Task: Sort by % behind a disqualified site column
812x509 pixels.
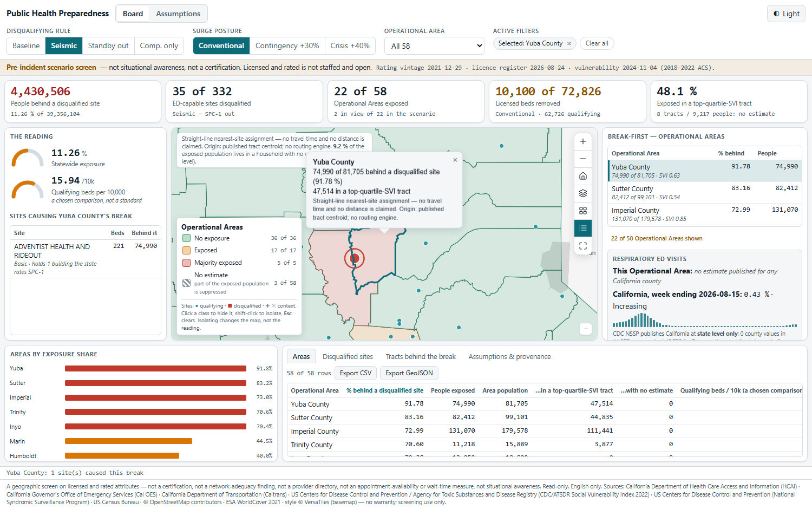Action: tap(385, 390)
